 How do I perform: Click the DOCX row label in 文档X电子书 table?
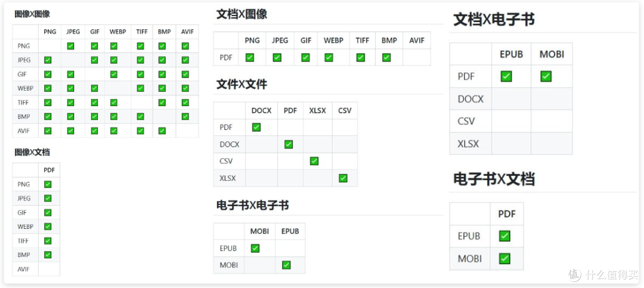470,99
